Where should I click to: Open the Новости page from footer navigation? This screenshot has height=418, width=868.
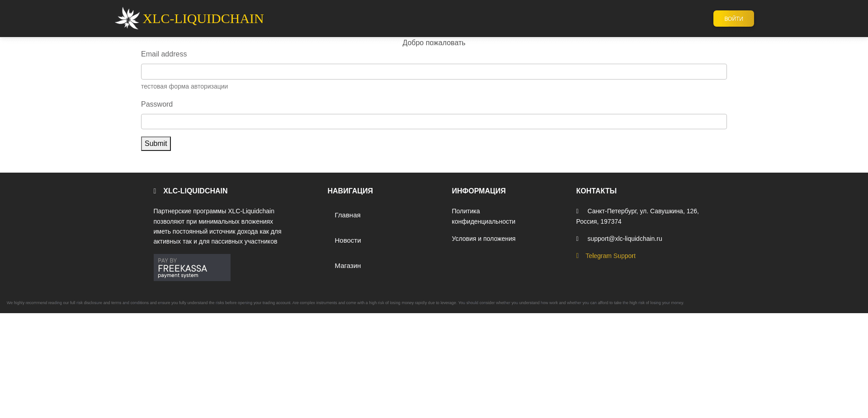(x=348, y=240)
